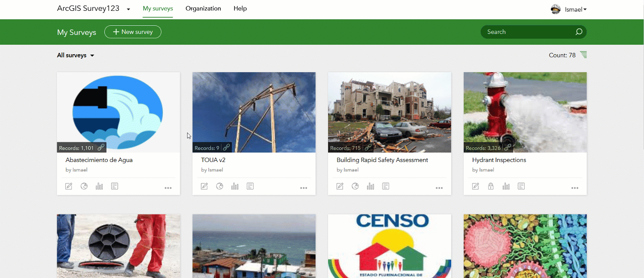Click the damaged building survey thumbnail
Viewport: 644px width, 278px height.
[x=390, y=112]
